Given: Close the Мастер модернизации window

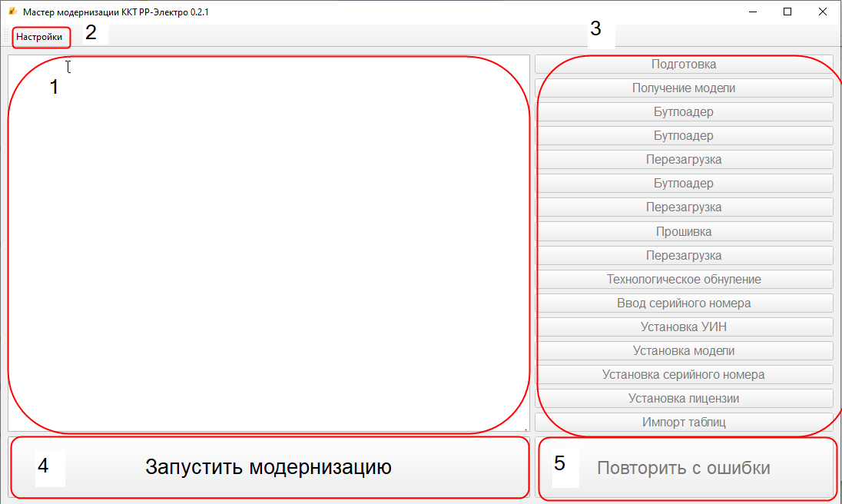Looking at the screenshot, I should [x=822, y=12].
